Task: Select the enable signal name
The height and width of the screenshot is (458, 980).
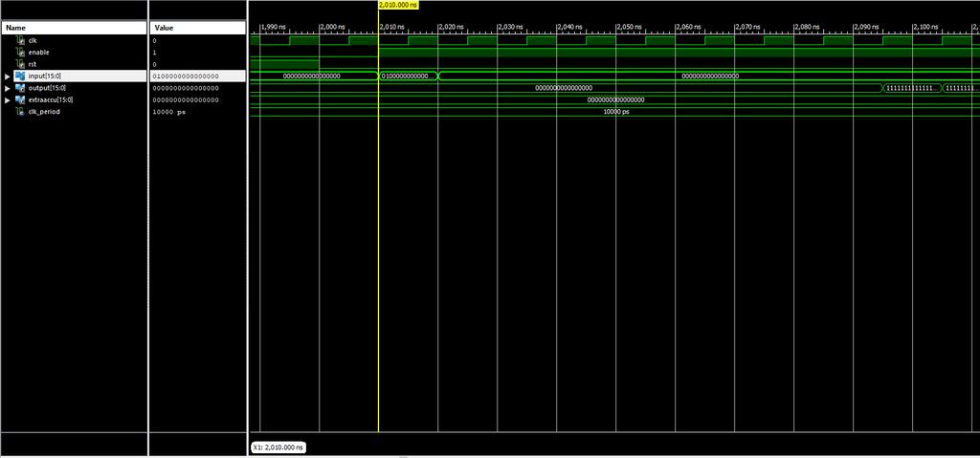Action: 38,53
